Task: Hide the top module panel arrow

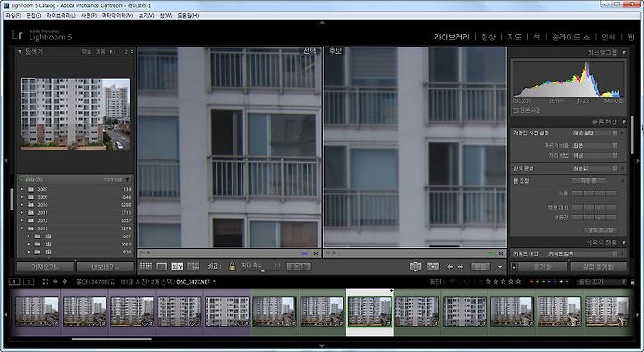Action: (x=322, y=23)
